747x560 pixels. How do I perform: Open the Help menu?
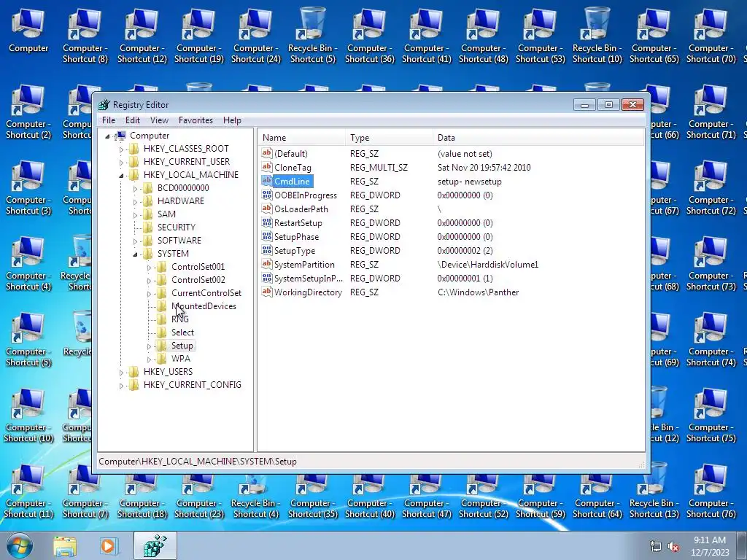point(232,120)
